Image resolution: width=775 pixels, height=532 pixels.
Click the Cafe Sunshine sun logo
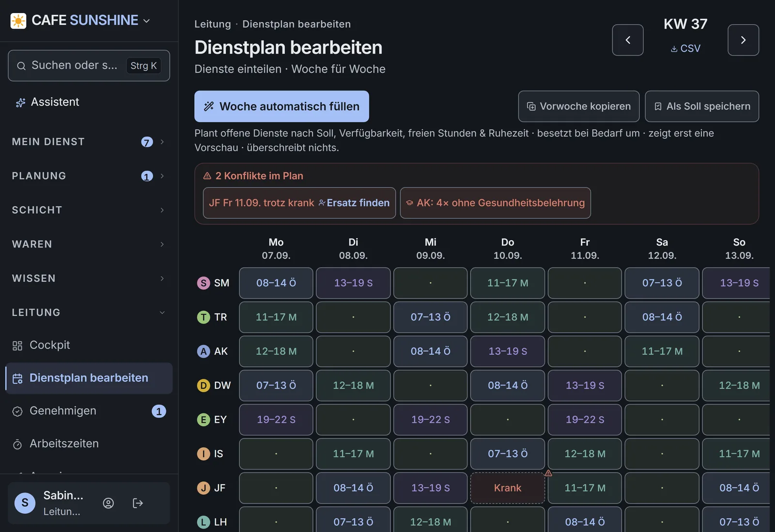click(18, 20)
